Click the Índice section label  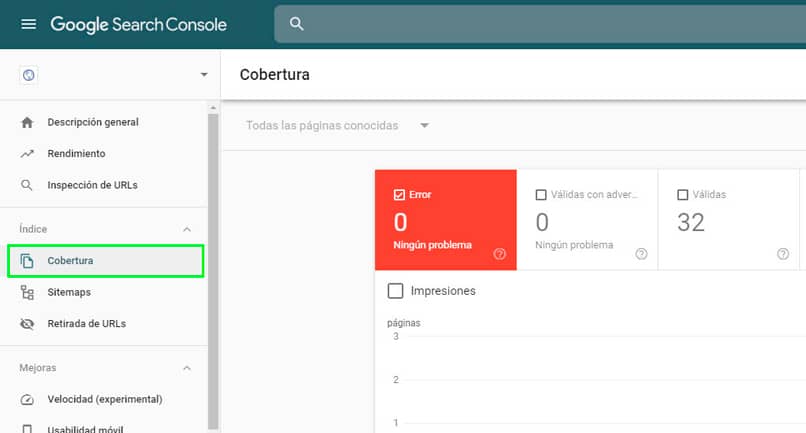tap(33, 229)
